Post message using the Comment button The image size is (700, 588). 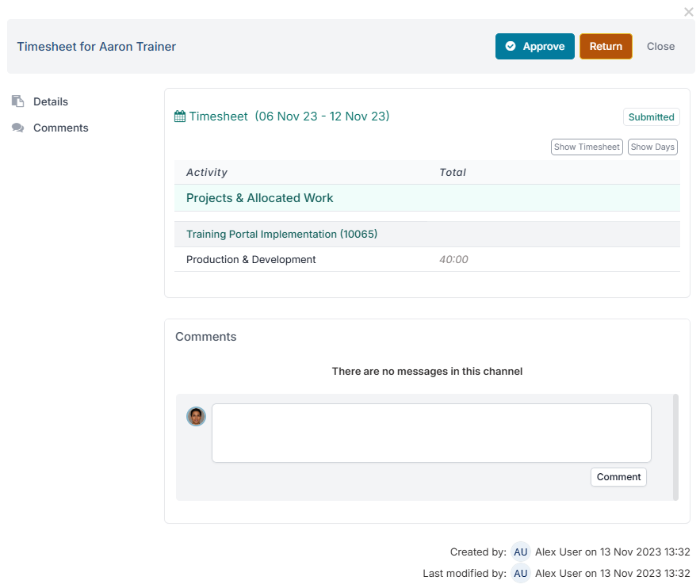tap(618, 477)
